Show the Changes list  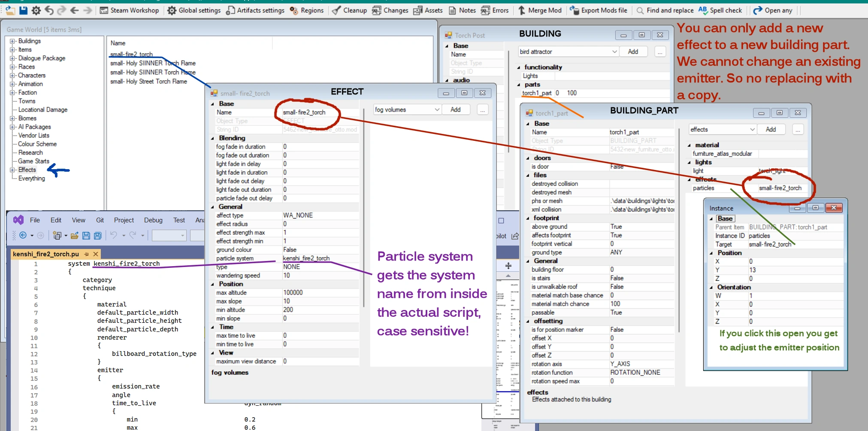(x=390, y=10)
